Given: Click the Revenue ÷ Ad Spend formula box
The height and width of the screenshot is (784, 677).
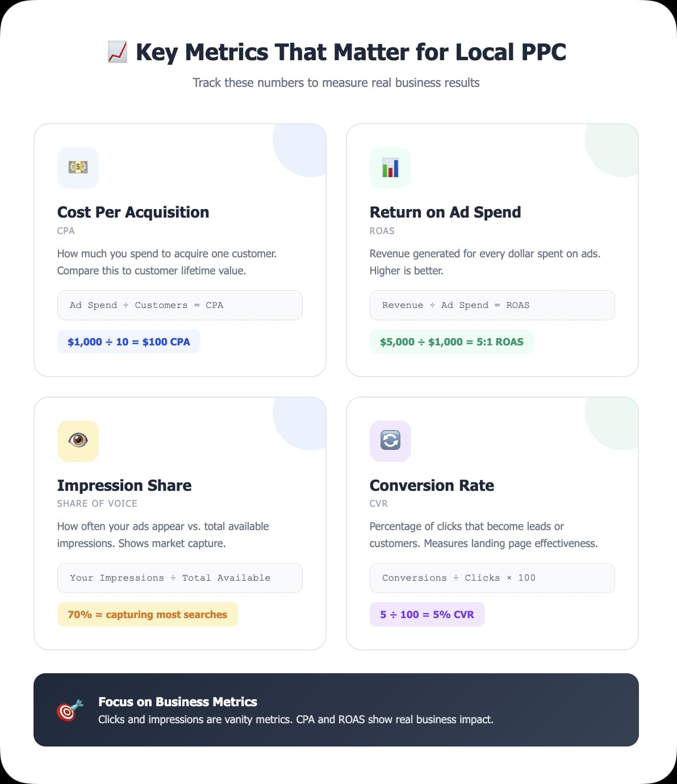Looking at the screenshot, I should [492, 305].
